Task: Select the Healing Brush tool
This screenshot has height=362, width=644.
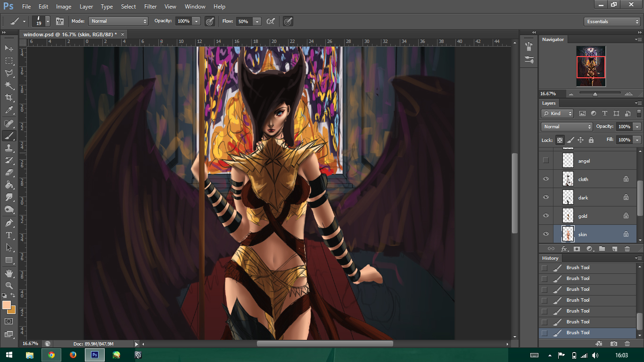Action: [9, 123]
